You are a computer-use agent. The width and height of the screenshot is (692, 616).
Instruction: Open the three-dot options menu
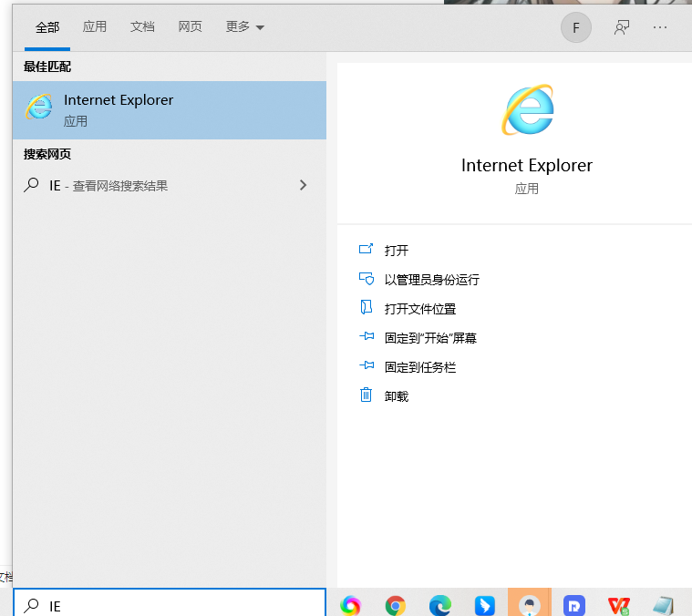point(660,27)
